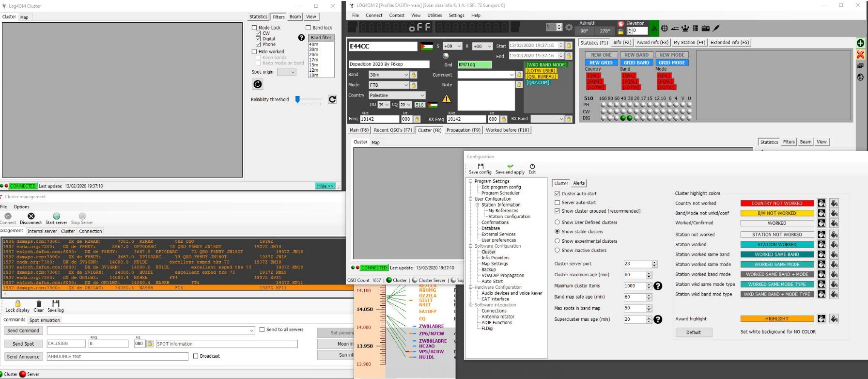Select Show experimental clusters radio button
Viewport: 868px width, 379px height.
click(x=557, y=241)
